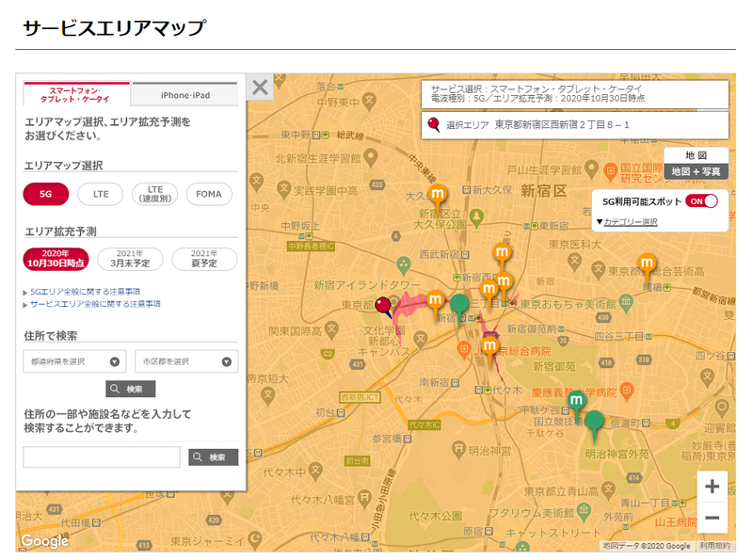Image resolution: width=753 pixels, height=560 pixels.
Task: Click the 明治神宮 shrine icon
Action: (458, 450)
